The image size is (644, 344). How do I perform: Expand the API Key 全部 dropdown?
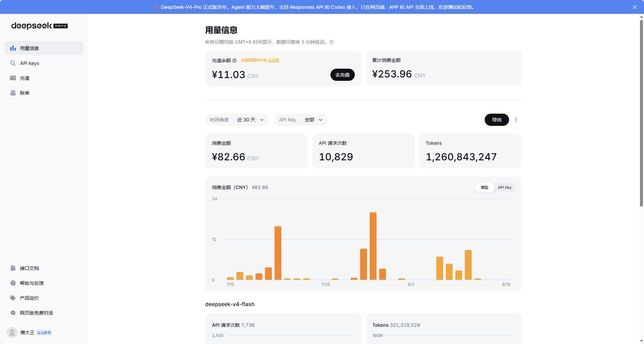click(301, 120)
